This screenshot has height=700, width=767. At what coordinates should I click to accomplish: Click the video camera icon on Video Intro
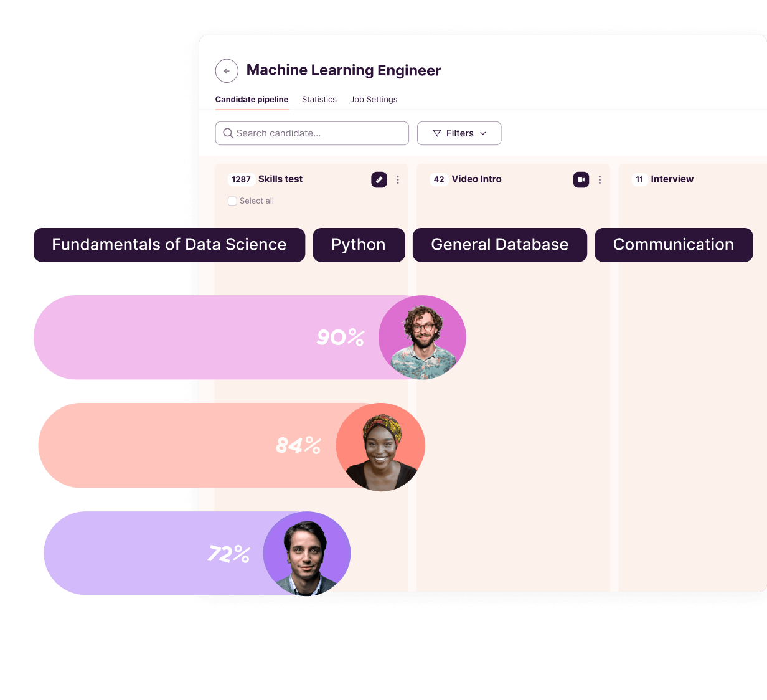[x=581, y=179]
